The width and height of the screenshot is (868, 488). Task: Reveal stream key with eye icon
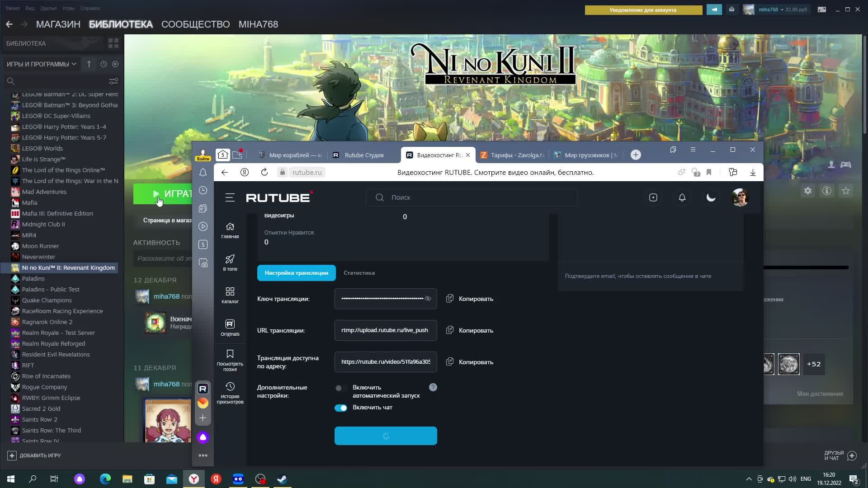click(428, 299)
